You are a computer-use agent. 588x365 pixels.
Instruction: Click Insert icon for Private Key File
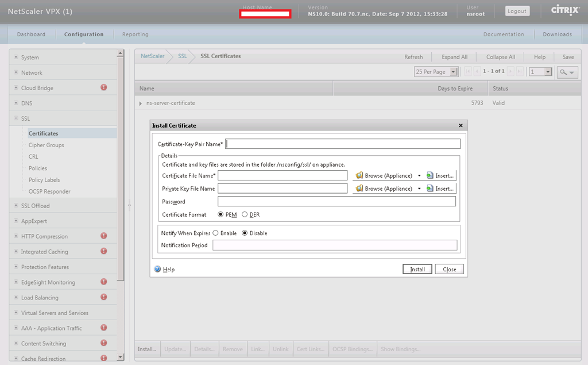[x=430, y=189]
